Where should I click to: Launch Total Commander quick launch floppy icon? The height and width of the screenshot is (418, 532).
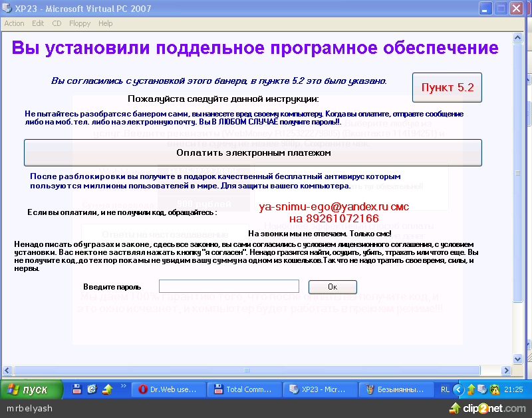tap(77, 389)
